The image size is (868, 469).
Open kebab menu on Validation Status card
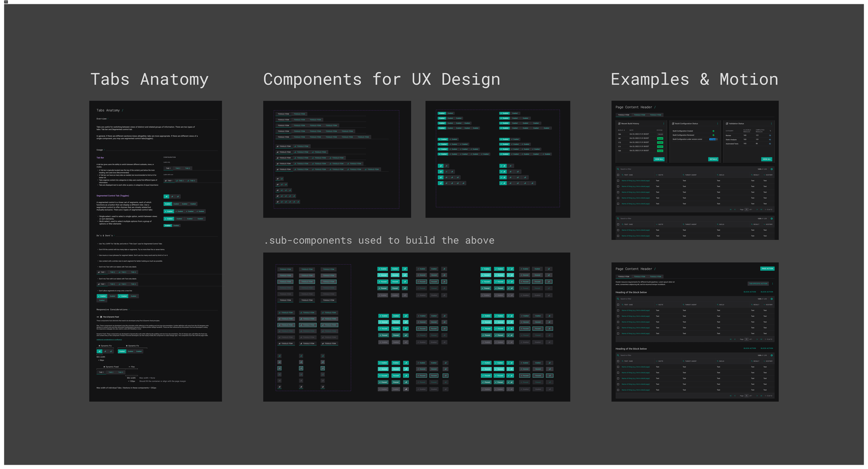pyautogui.click(x=771, y=124)
